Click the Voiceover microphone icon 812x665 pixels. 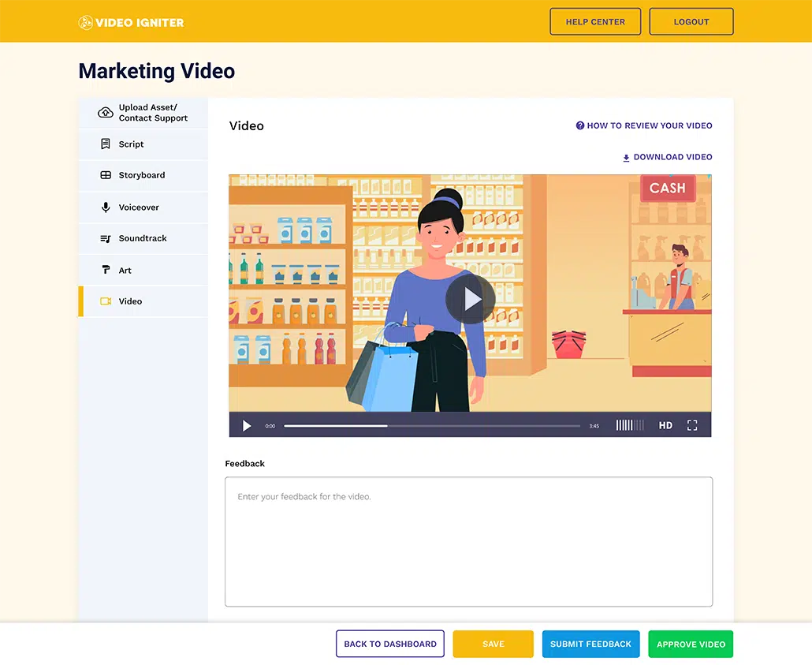(x=106, y=207)
